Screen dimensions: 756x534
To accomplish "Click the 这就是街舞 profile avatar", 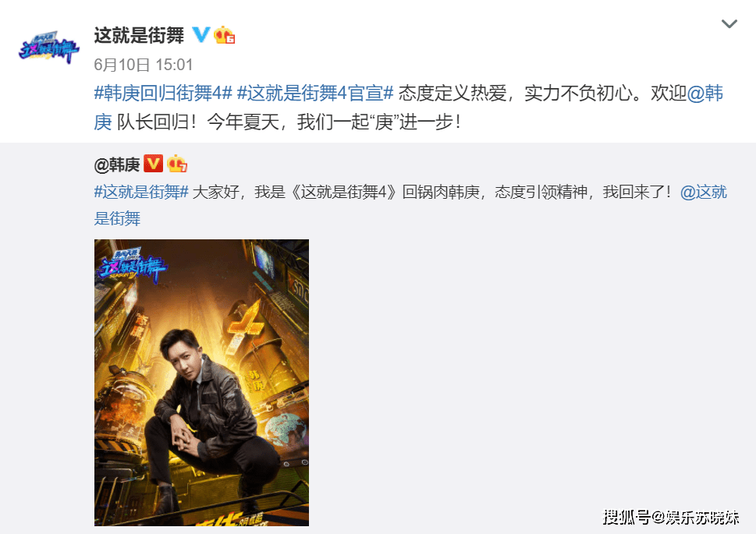I will (48, 48).
